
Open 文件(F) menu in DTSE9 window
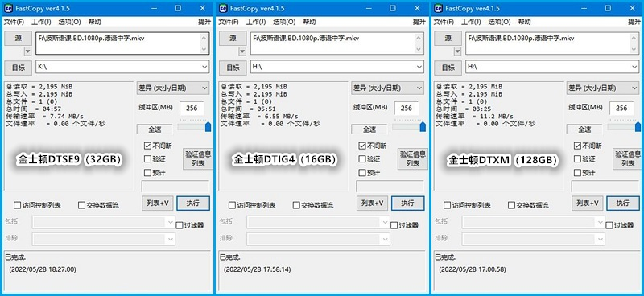click(14, 22)
